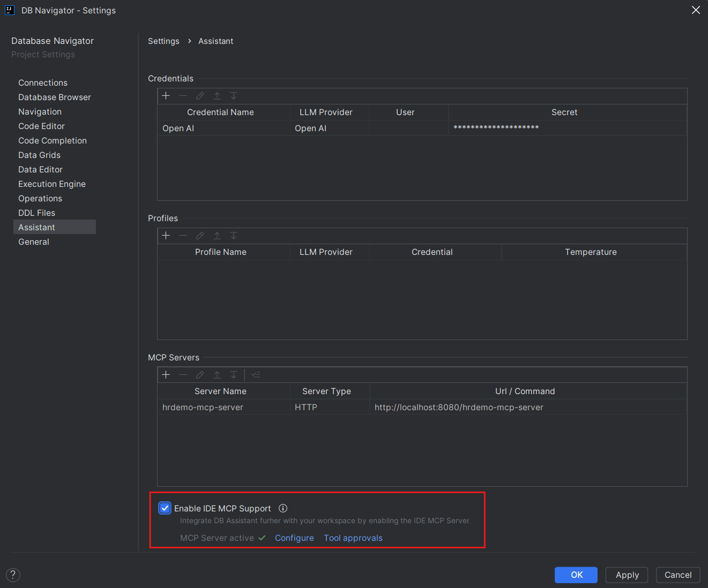Open Connections settings page
This screenshot has width=708, height=588.
tap(43, 83)
